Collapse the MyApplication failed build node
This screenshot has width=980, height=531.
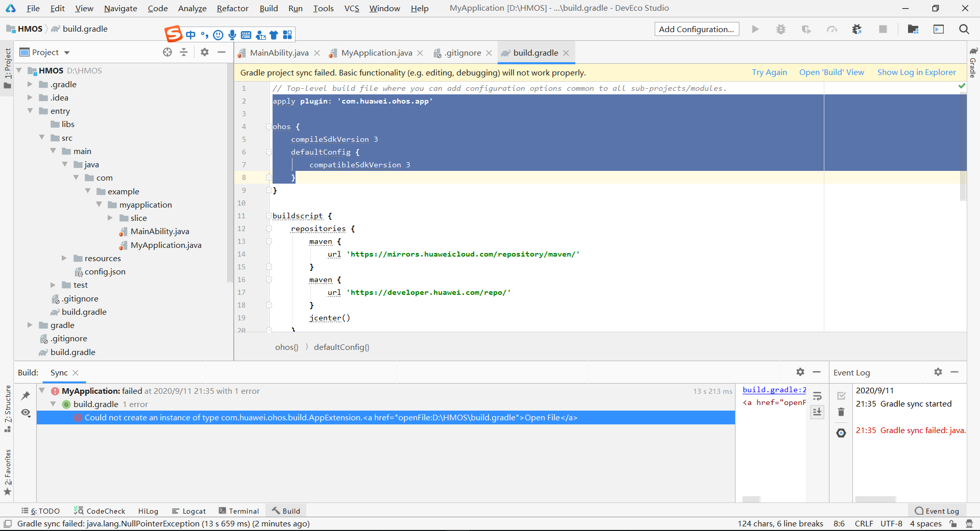42,391
